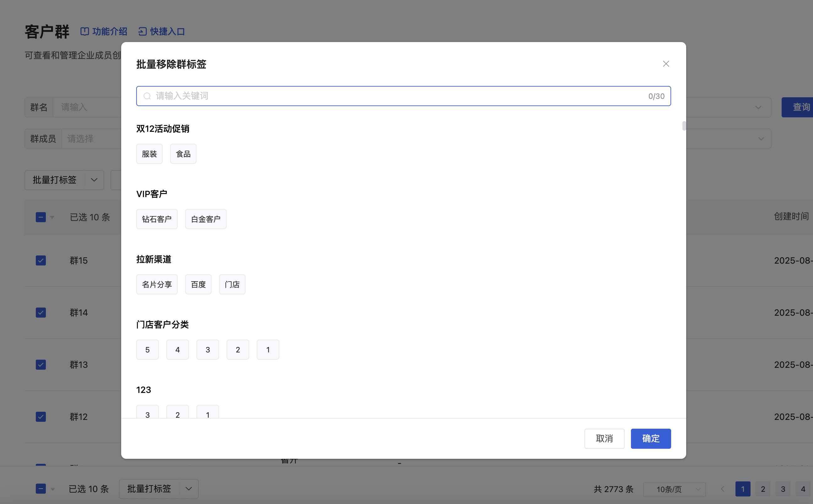Click the dialog's vertical scrollbar thumb
The width and height of the screenshot is (813, 504).
coord(684,126)
